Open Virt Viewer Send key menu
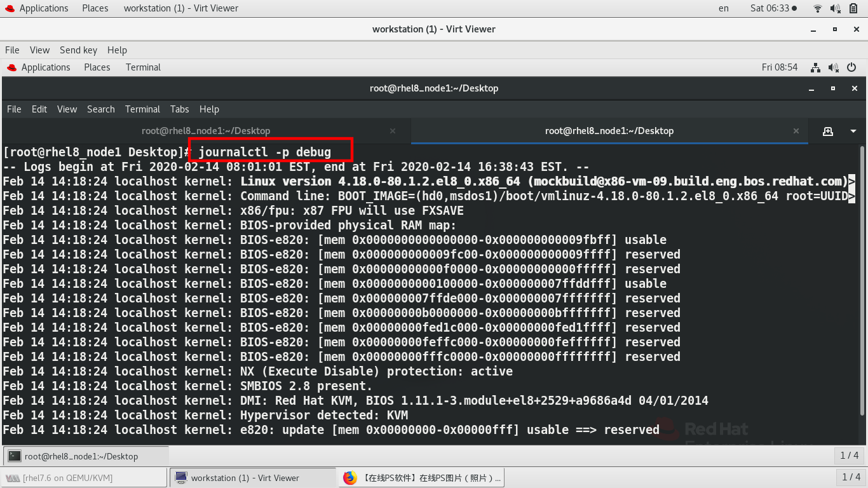The height and width of the screenshot is (488, 868). (x=78, y=50)
